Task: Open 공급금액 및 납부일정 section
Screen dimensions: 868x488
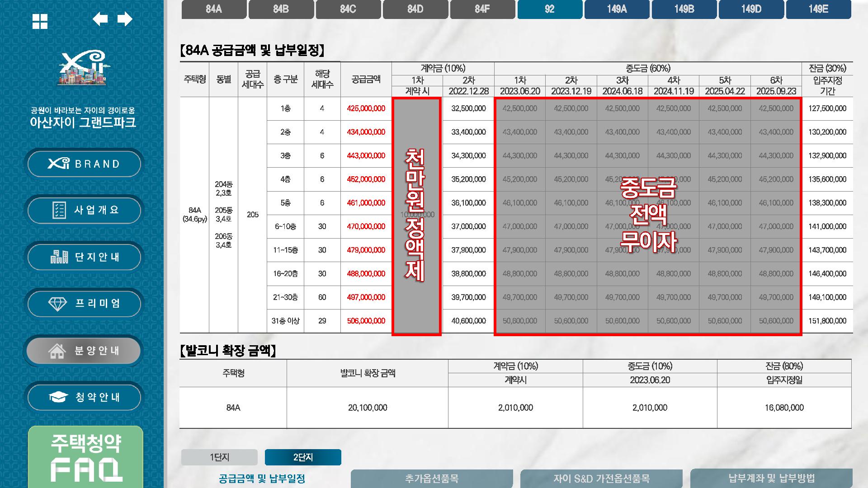Action: [x=262, y=479]
